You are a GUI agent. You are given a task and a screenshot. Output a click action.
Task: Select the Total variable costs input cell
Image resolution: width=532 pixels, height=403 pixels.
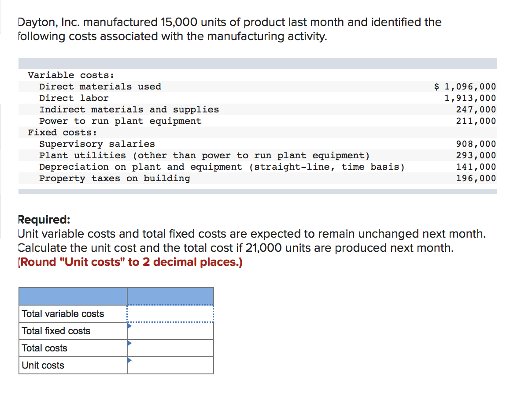170,314
